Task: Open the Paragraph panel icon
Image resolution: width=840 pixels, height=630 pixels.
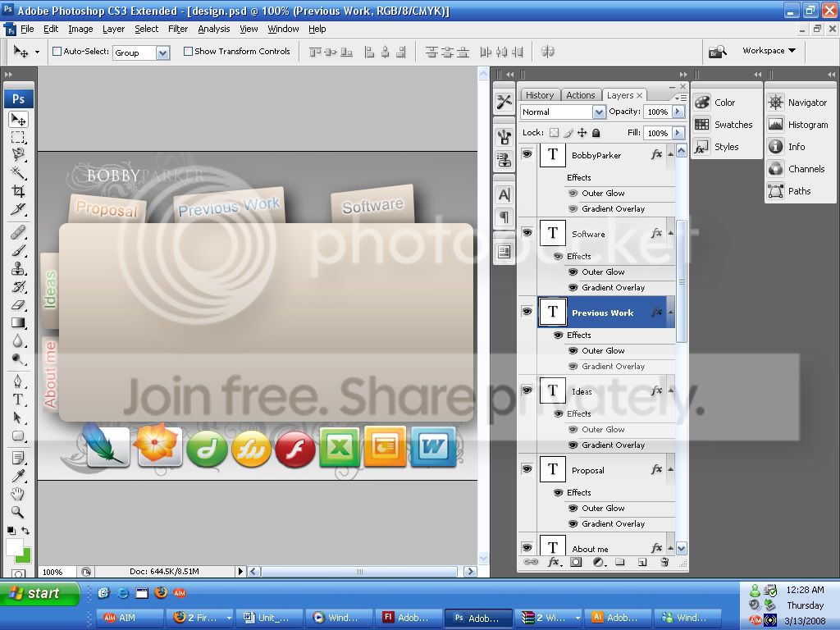Action: [x=504, y=217]
